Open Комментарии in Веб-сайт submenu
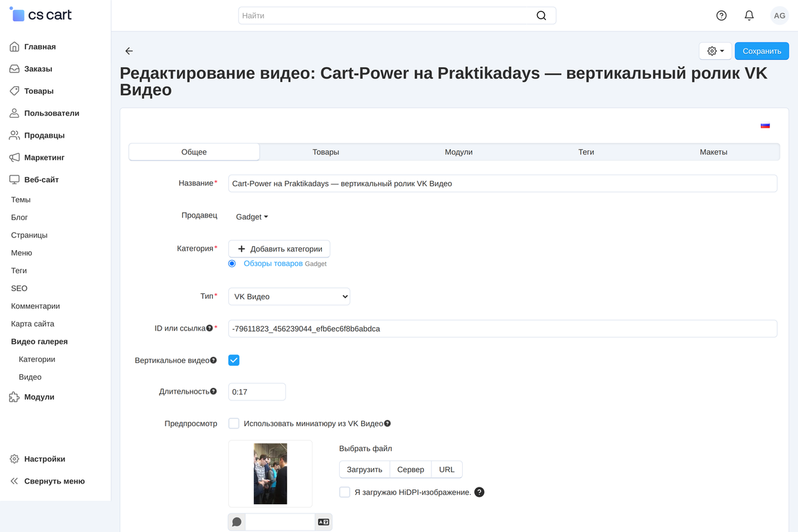 (35, 306)
